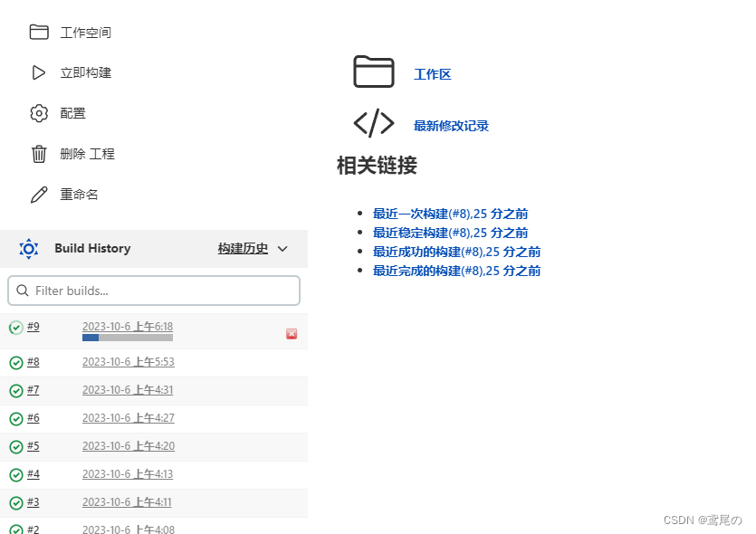Select build #9 from the history list

pos(33,326)
